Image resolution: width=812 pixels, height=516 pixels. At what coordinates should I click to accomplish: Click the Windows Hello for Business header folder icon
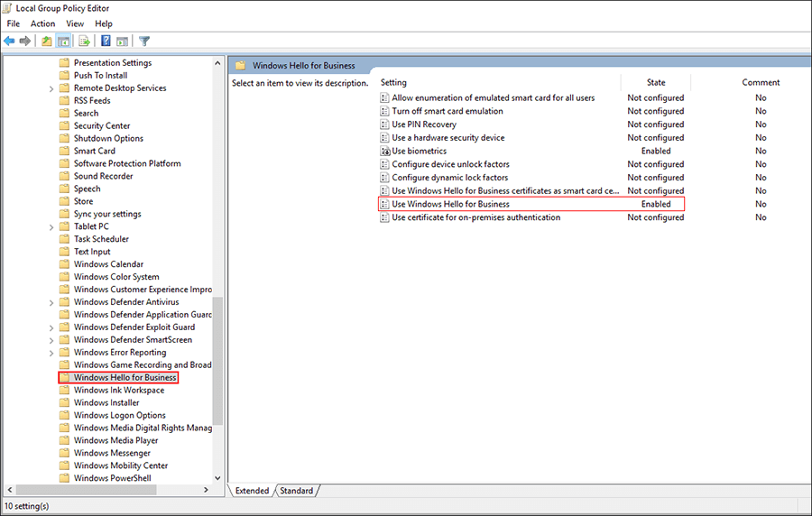coord(240,66)
